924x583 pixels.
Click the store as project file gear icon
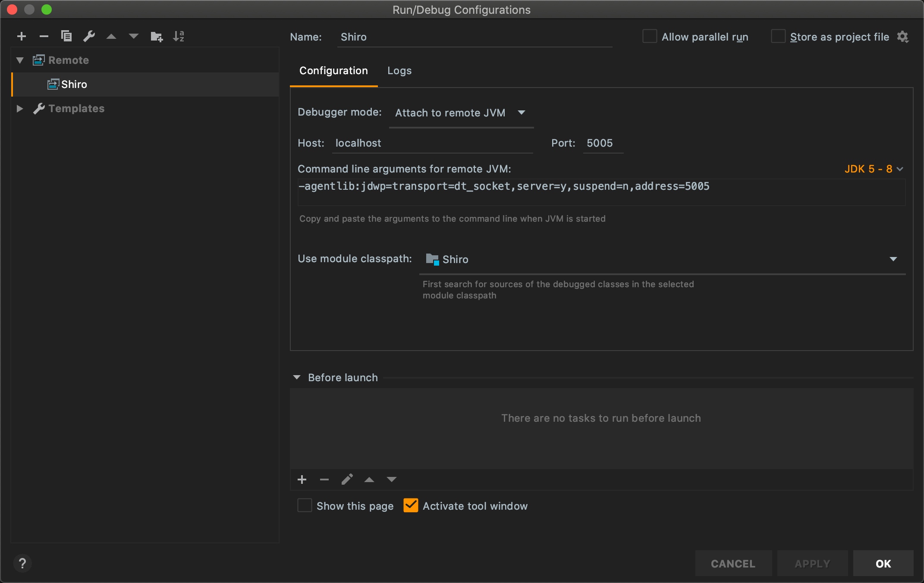click(x=903, y=37)
